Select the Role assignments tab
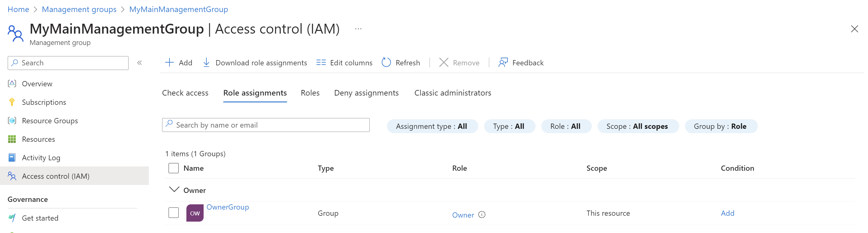The width and height of the screenshot is (868, 233). [x=255, y=93]
